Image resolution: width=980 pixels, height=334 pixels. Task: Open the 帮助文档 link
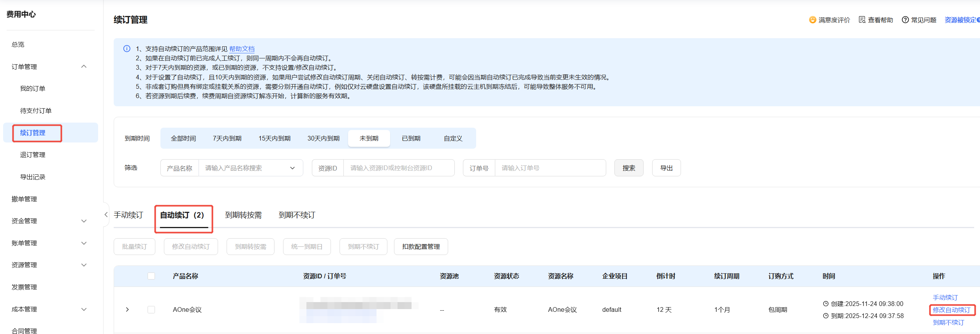242,49
